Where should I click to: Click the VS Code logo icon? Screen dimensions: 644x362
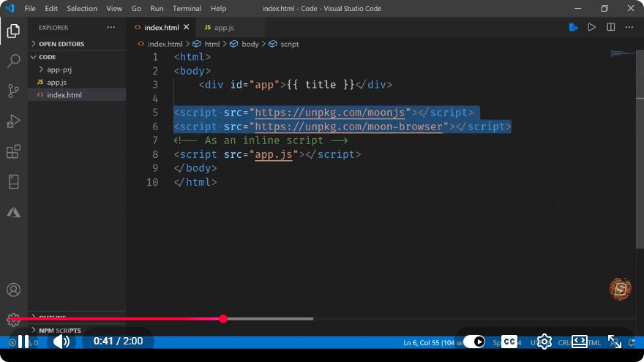tap(10, 8)
